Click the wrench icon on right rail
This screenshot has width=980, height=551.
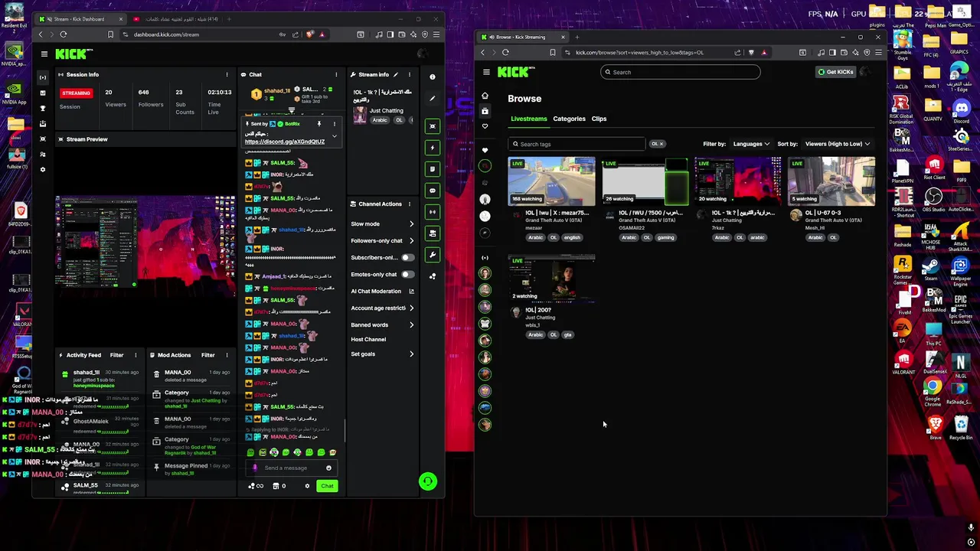433,255
